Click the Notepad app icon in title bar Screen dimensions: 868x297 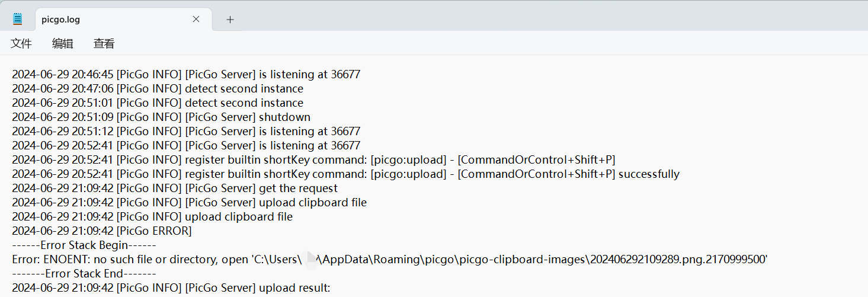coord(18,19)
